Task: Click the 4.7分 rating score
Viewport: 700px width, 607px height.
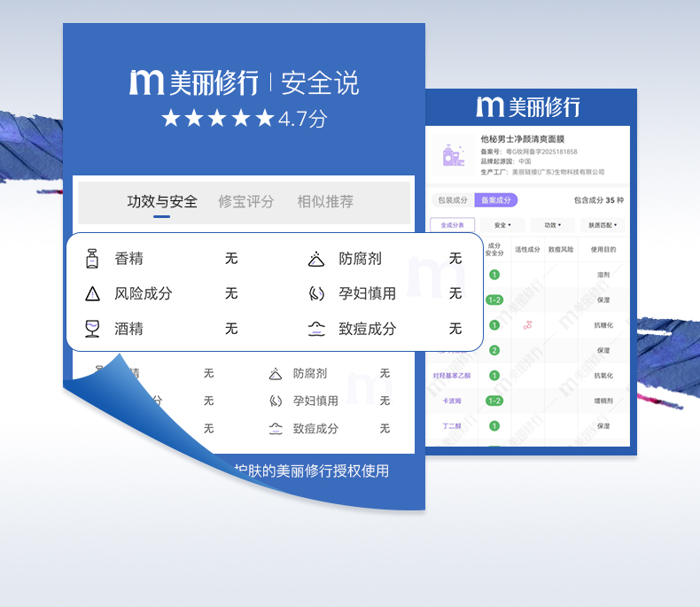Action: 303,119
